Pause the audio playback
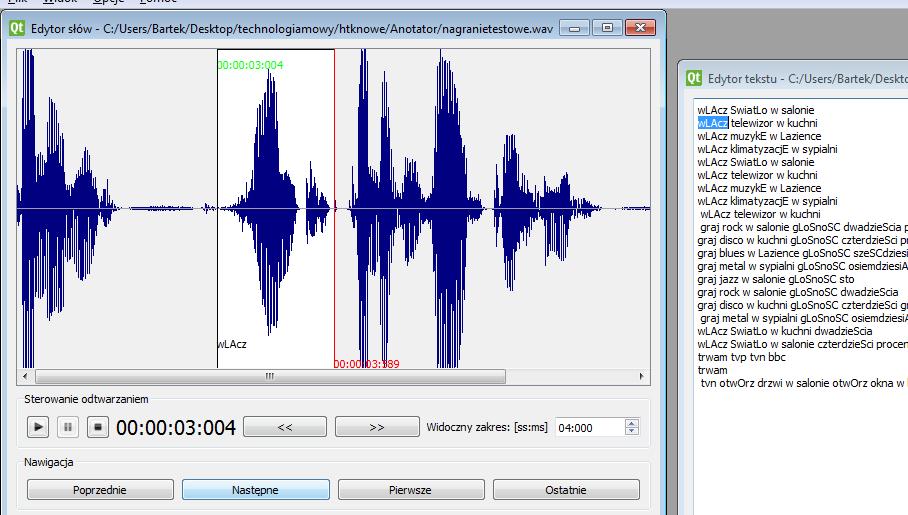The height and width of the screenshot is (515, 908). (68, 428)
